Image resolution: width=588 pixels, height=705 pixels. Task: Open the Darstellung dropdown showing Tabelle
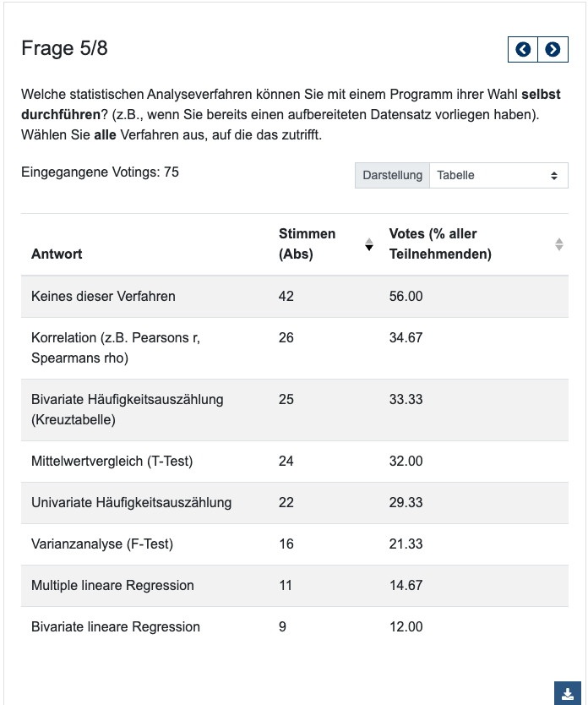[x=498, y=176]
